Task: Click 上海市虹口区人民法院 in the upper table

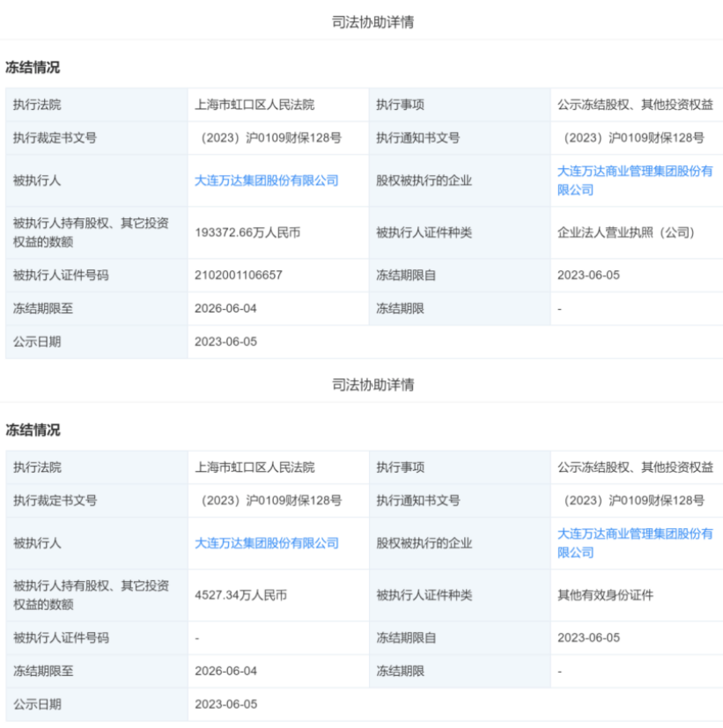Action: 255,105
